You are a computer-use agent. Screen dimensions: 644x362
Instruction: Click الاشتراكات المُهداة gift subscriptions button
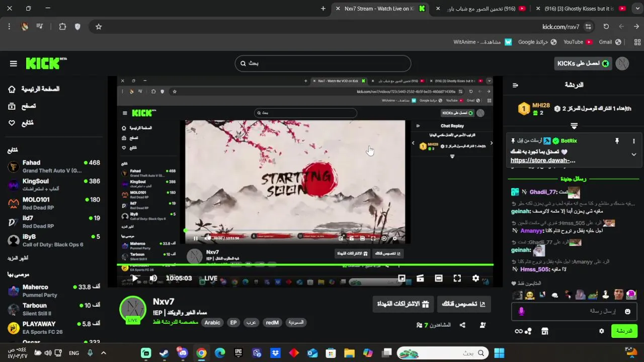coord(403,304)
